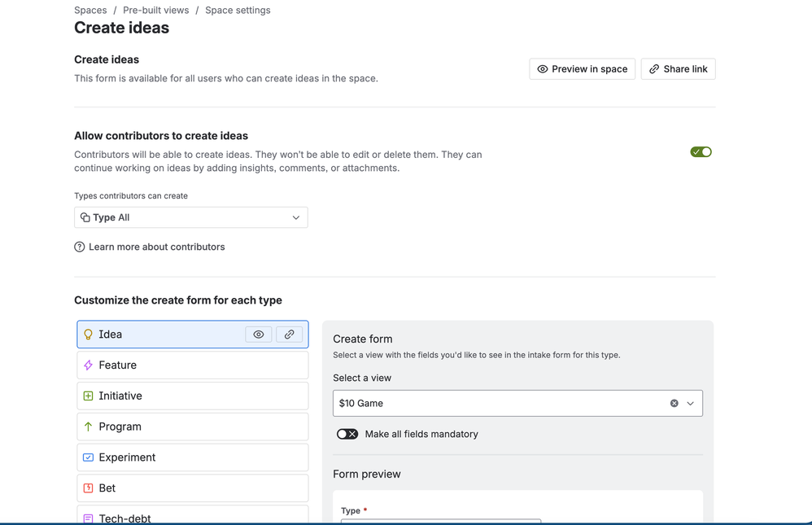Select the Experiment type row
Image resolution: width=812 pixels, height=525 pixels.
[x=193, y=457]
